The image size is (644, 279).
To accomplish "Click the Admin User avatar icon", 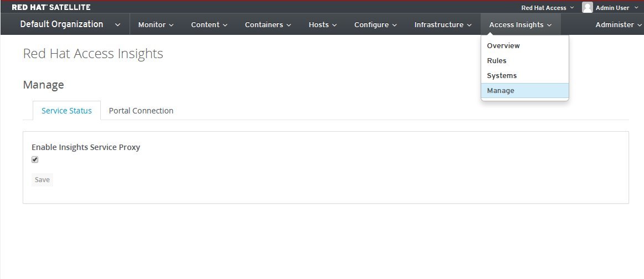I will tap(588, 7).
